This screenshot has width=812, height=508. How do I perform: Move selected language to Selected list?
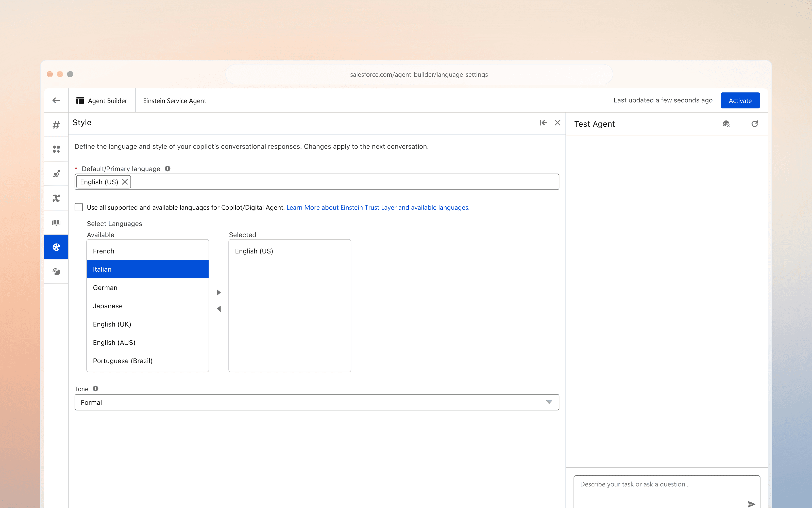point(219,292)
